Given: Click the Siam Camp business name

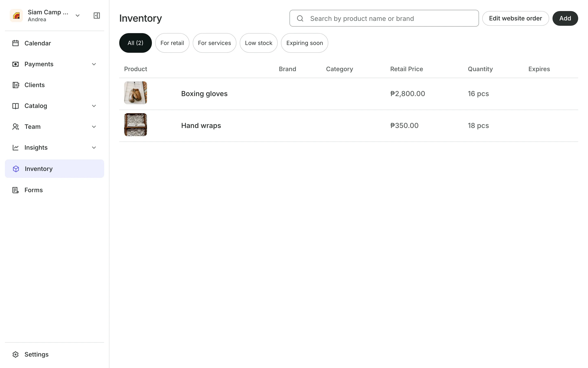Looking at the screenshot, I should [48, 12].
